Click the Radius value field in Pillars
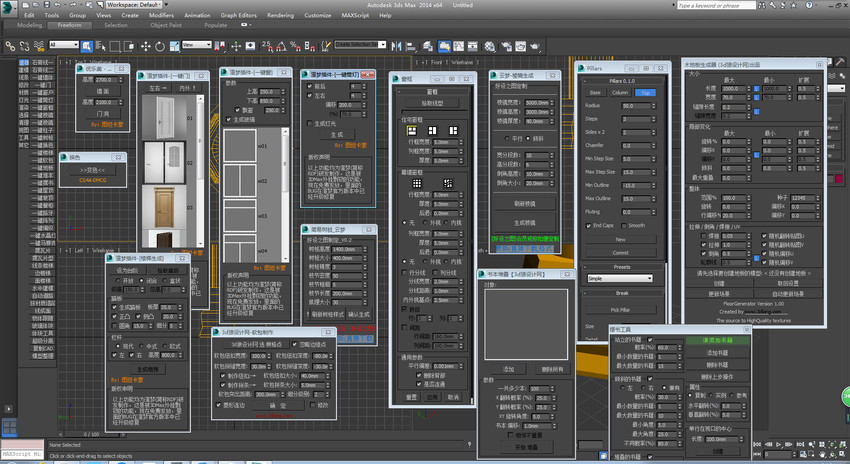The height and width of the screenshot is (464, 850). [636, 106]
